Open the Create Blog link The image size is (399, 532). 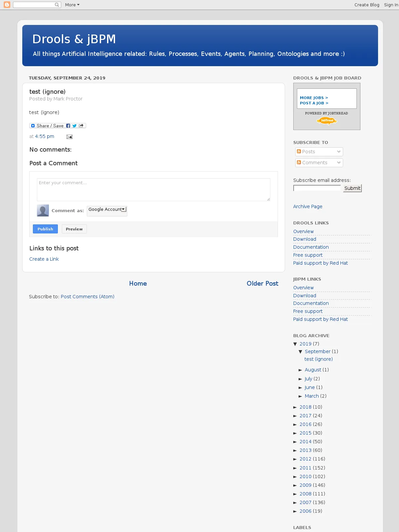tap(367, 5)
